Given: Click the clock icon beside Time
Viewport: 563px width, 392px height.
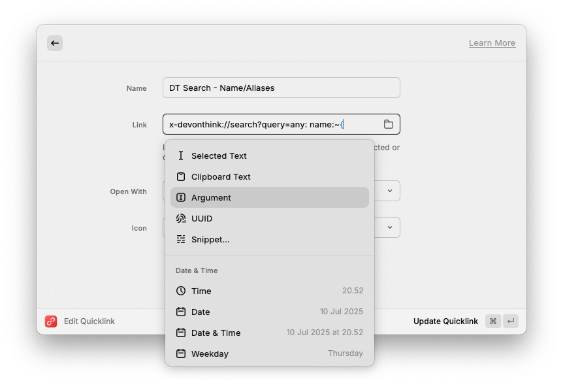Looking at the screenshot, I should [x=181, y=291].
